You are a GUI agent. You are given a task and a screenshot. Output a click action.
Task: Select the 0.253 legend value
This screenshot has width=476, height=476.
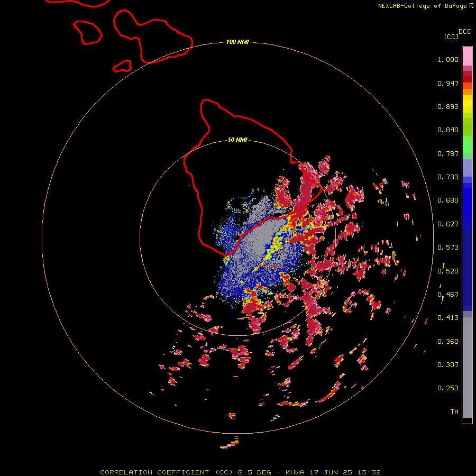[x=448, y=388]
